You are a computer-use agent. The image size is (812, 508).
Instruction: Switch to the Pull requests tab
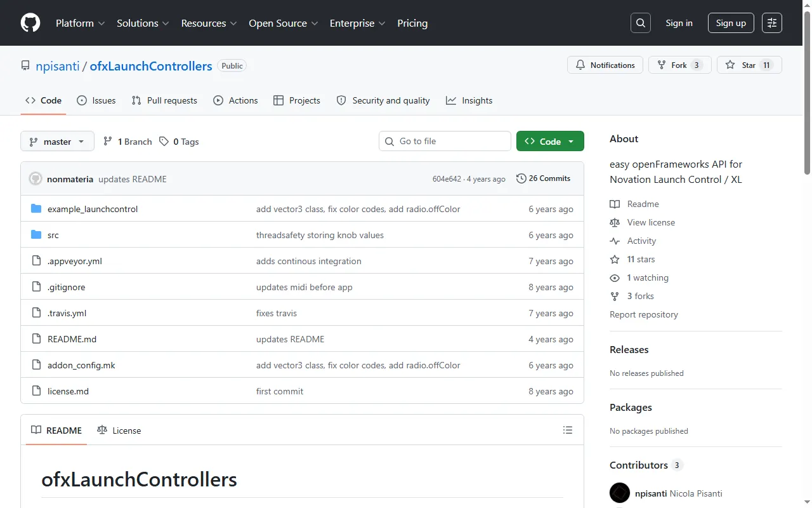click(164, 100)
